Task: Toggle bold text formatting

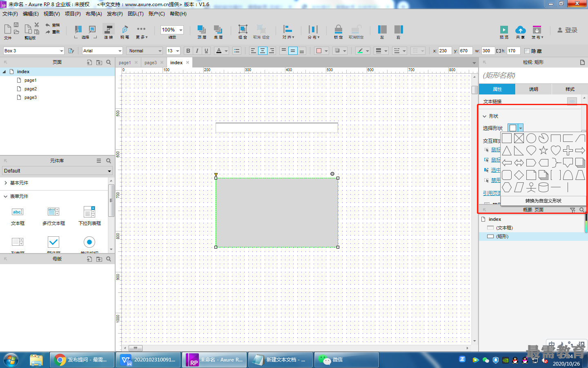Action: coord(188,51)
